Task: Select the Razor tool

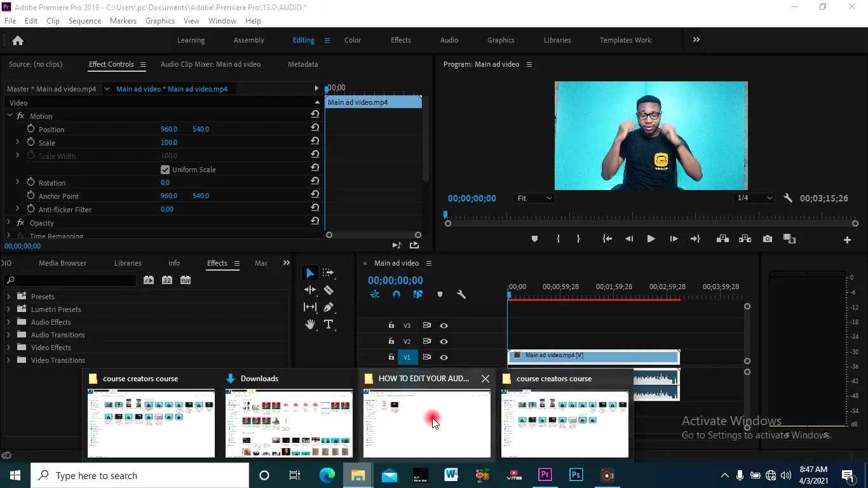Action: coord(329,290)
